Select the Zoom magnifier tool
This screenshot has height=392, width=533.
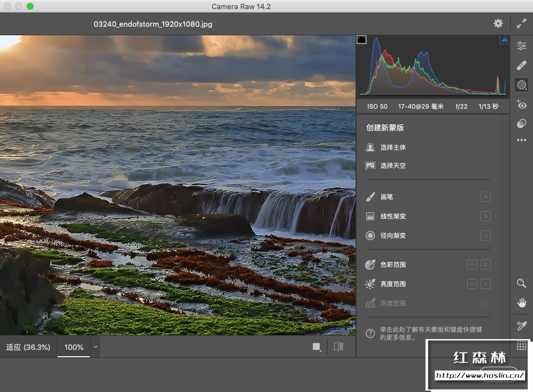coord(521,283)
